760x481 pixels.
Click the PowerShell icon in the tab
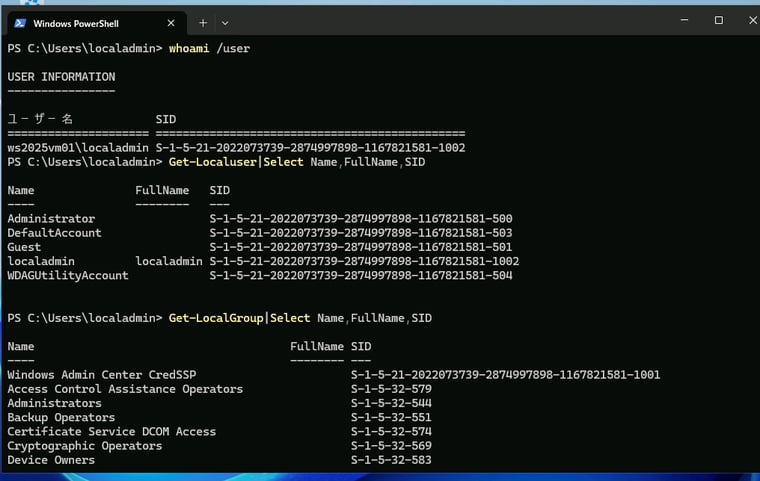click(x=20, y=22)
